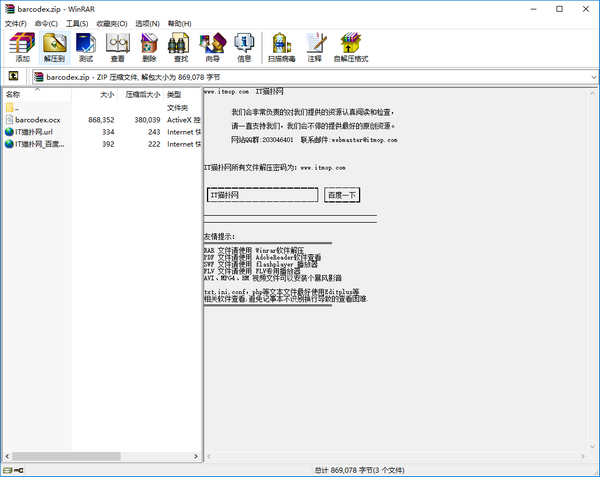Open the Favorites (收藏夹) menu
The image size is (600, 477).
pos(112,24)
